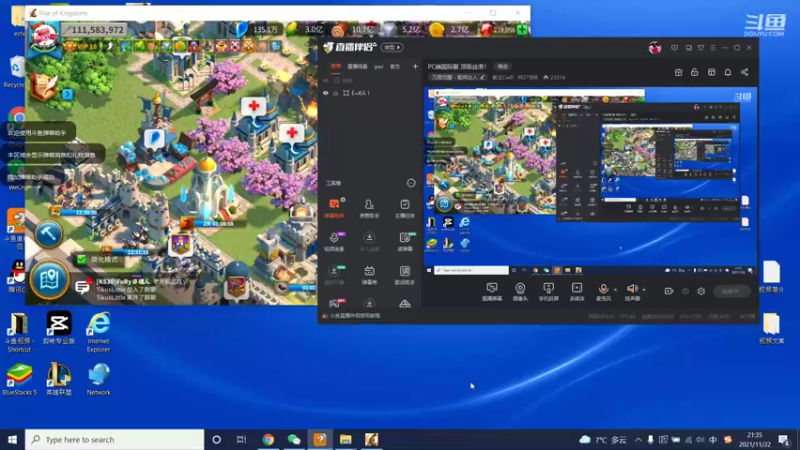Open the quest scroll icon in game

pos(43,87)
